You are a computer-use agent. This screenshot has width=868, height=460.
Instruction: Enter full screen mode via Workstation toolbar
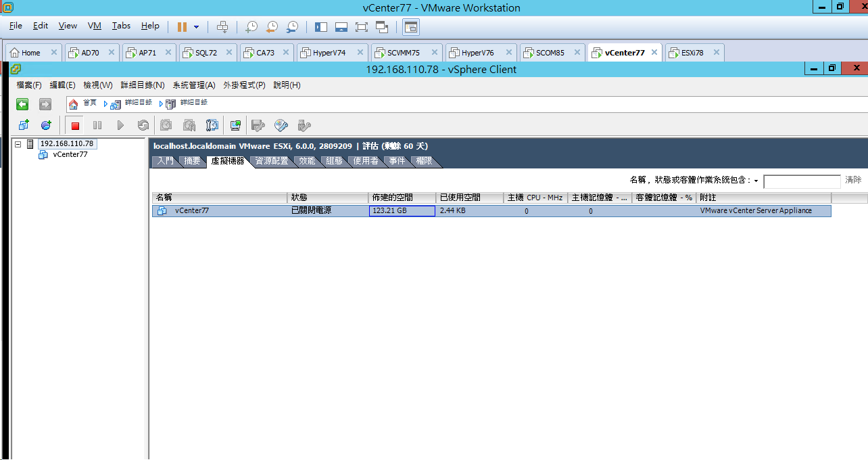pos(362,26)
